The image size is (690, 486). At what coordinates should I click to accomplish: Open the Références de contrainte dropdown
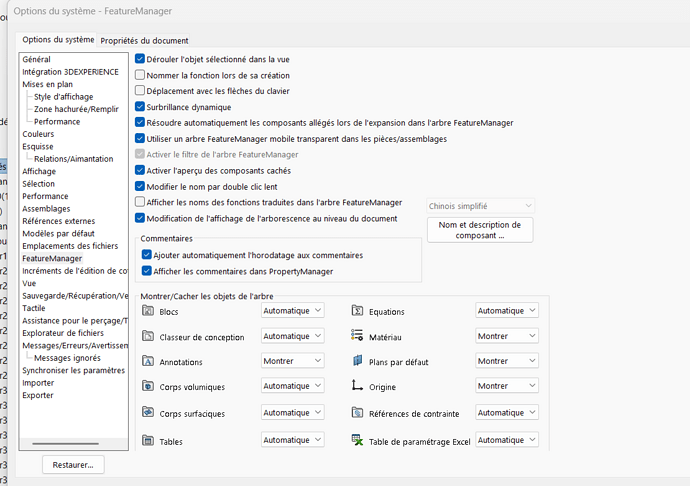[507, 412]
